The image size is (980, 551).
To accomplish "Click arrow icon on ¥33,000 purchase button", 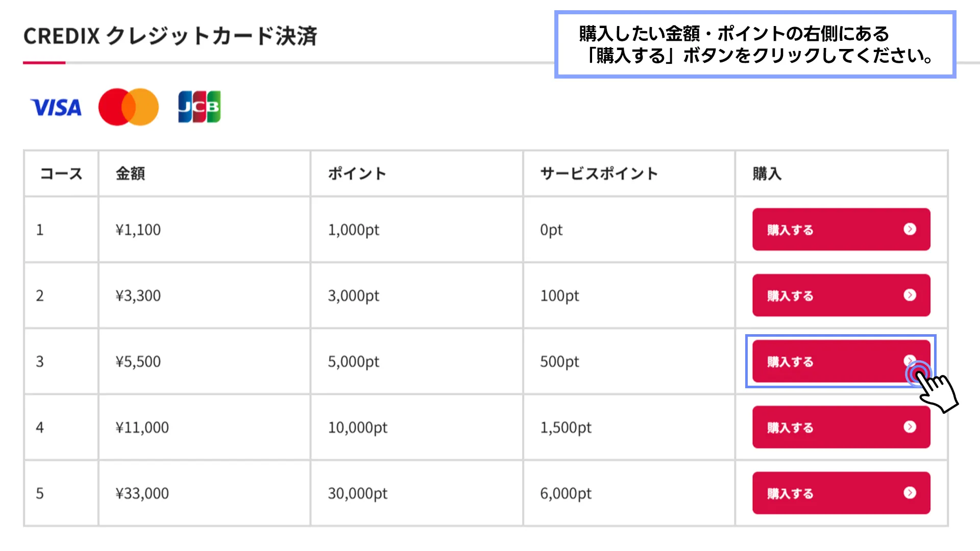I will pyautogui.click(x=910, y=492).
